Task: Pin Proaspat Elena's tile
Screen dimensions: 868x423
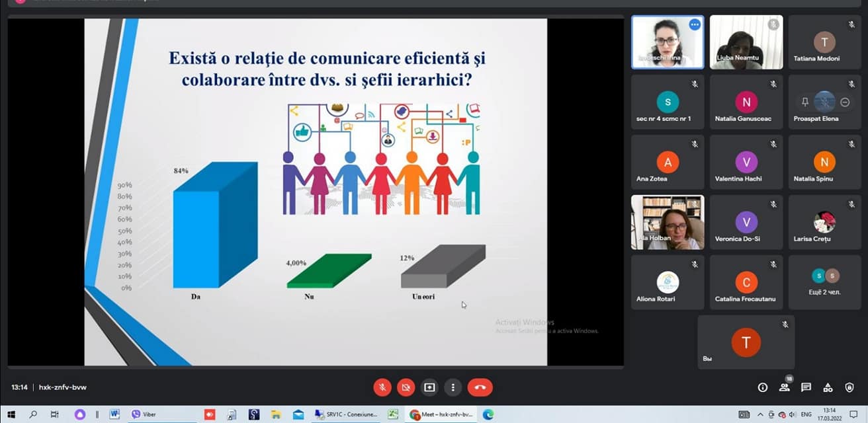Action: pyautogui.click(x=805, y=102)
